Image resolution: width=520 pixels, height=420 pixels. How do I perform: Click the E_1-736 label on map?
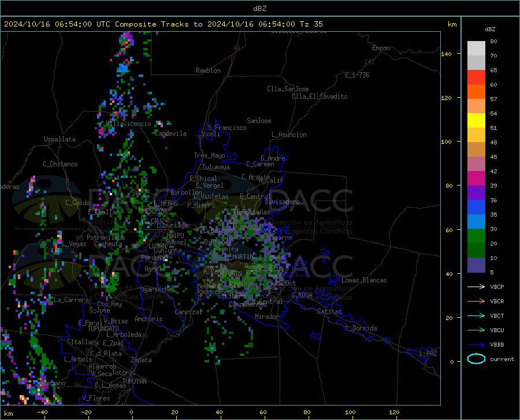pos(357,75)
